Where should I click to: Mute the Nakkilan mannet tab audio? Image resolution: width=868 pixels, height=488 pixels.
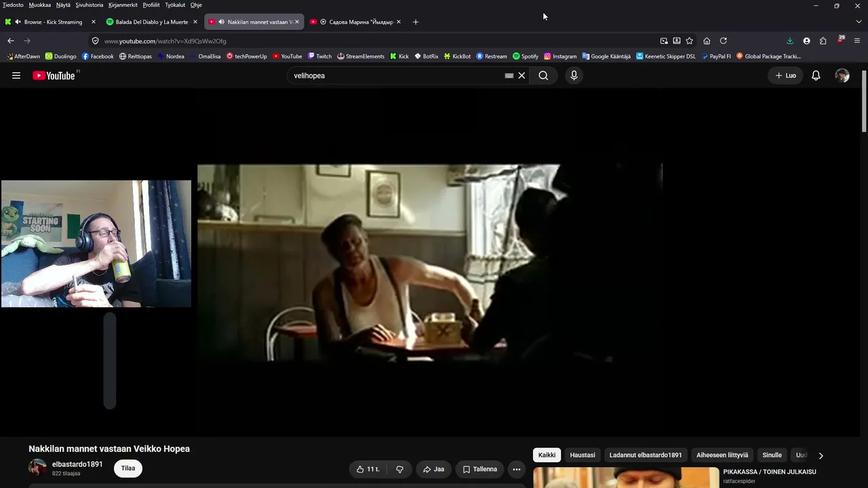click(x=221, y=22)
